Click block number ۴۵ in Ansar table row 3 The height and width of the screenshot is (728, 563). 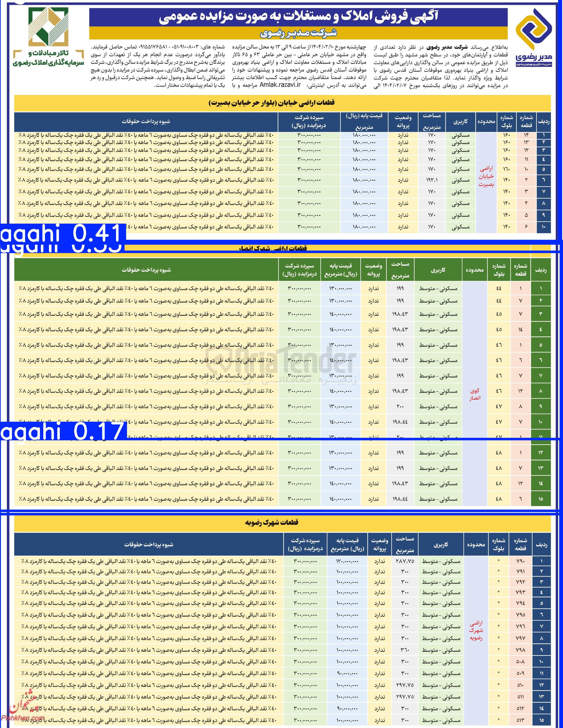pos(499,314)
